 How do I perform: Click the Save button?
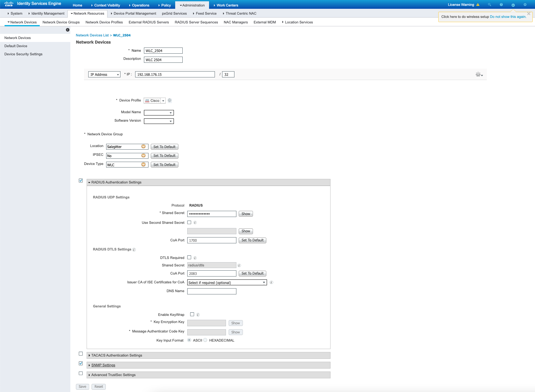coord(82,387)
